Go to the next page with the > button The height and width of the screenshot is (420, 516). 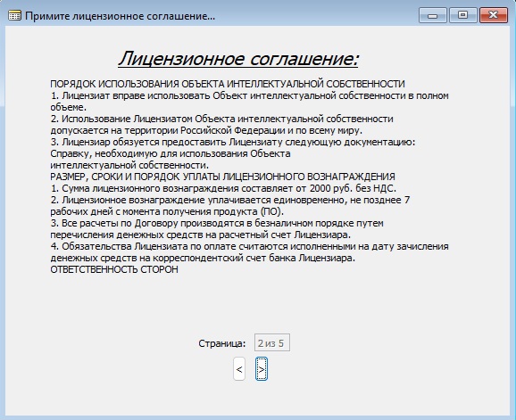262,369
